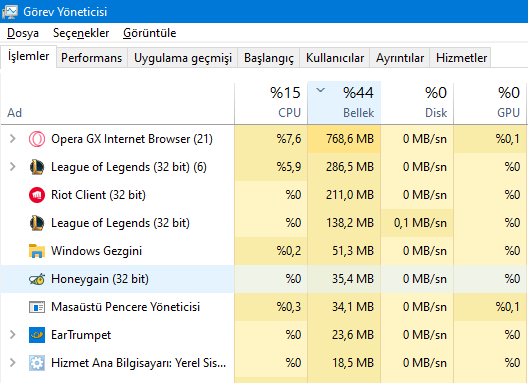
Task: Click the 211,0 MB memory value
Action: [x=350, y=195]
